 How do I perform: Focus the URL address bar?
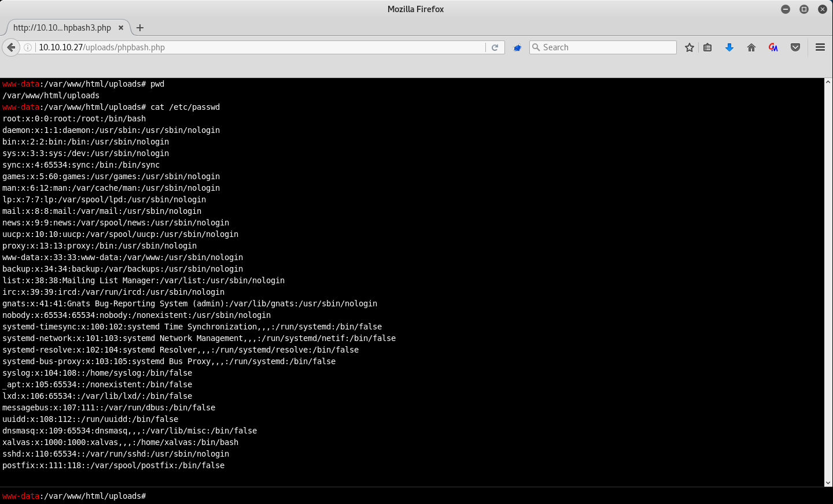(x=260, y=47)
